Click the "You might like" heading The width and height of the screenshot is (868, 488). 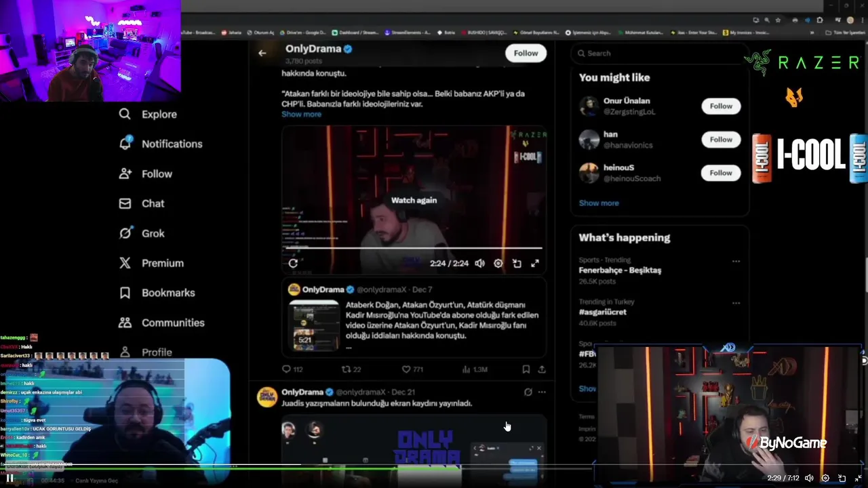(x=614, y=77)
